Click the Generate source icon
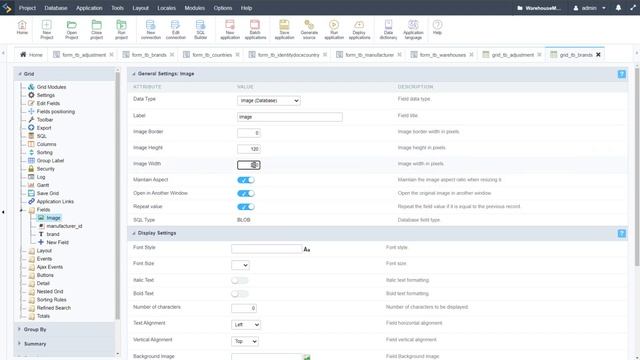The image size is (640, 360). 309,30
